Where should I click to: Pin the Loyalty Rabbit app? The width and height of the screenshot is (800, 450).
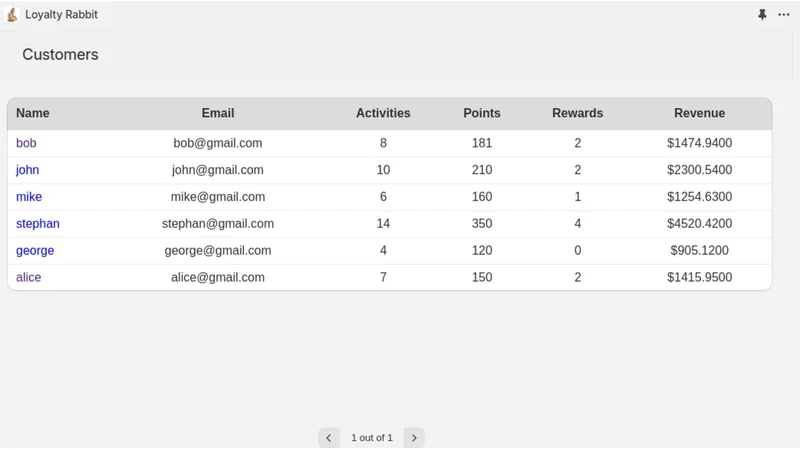(x=762, y=14)
